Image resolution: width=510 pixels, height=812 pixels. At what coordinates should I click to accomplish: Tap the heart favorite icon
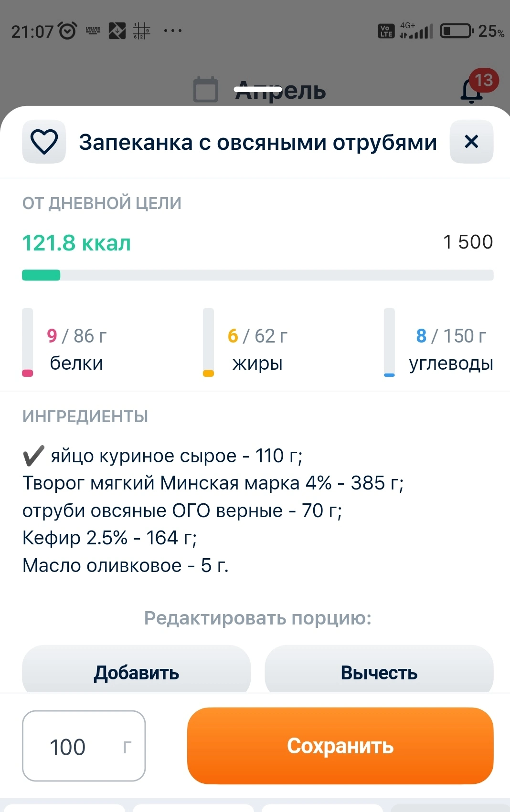(x=44, y=142)
